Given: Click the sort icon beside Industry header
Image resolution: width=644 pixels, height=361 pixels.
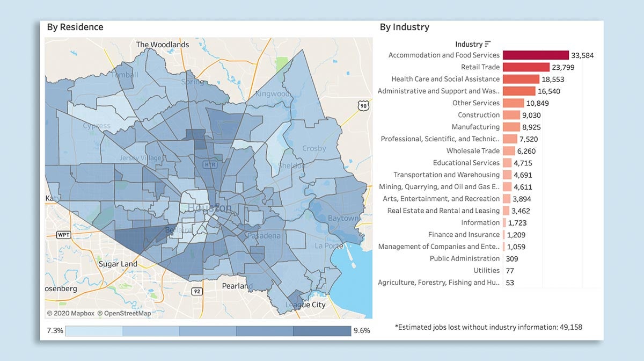Looking at the screenshot, I should click(487, 44).
